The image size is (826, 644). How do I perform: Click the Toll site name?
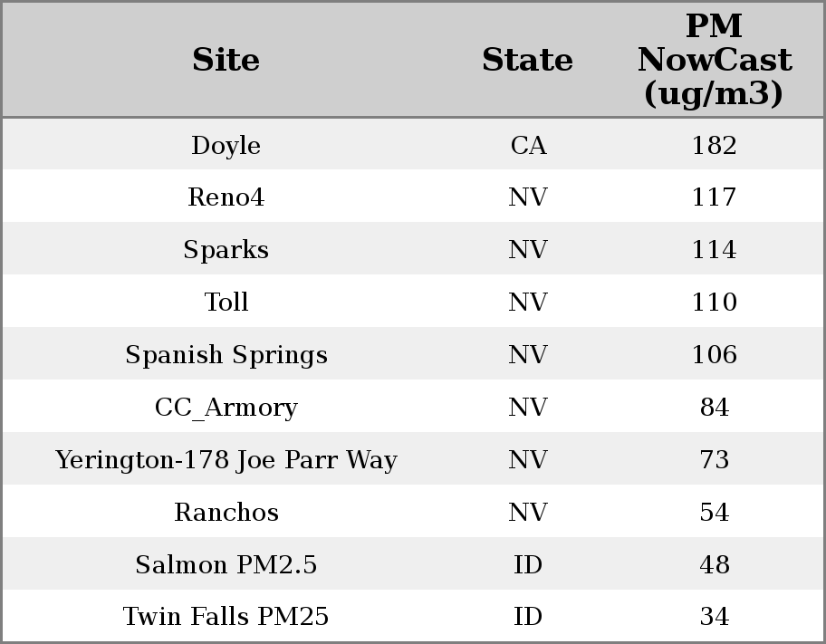pyautogui.click(x=226, y=303)
